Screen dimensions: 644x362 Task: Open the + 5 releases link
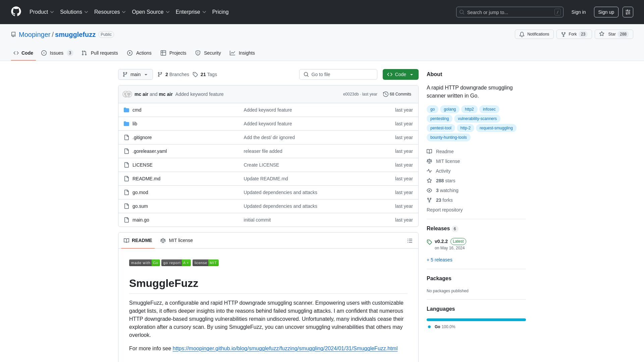(x=439, y=260)
